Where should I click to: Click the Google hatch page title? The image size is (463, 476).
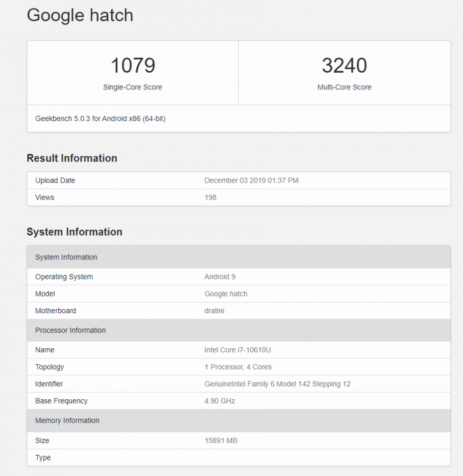pyautogui.click(x=80, y=15)
